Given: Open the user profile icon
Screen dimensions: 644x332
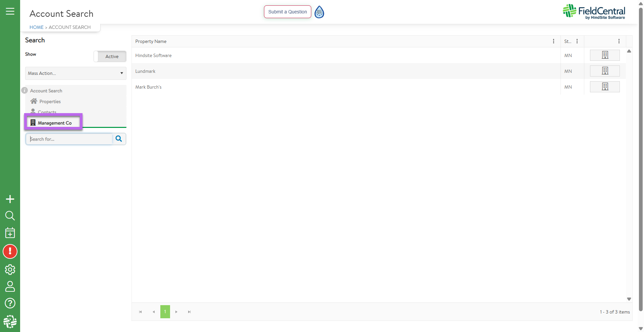Looking at the screenshot, I should click(x=10, y=286).
